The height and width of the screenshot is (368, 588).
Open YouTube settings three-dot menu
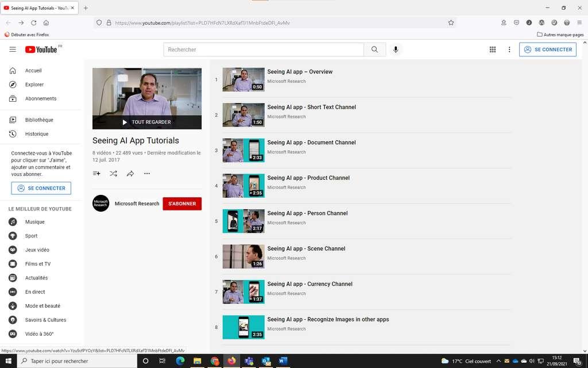(x=509, y=49)
